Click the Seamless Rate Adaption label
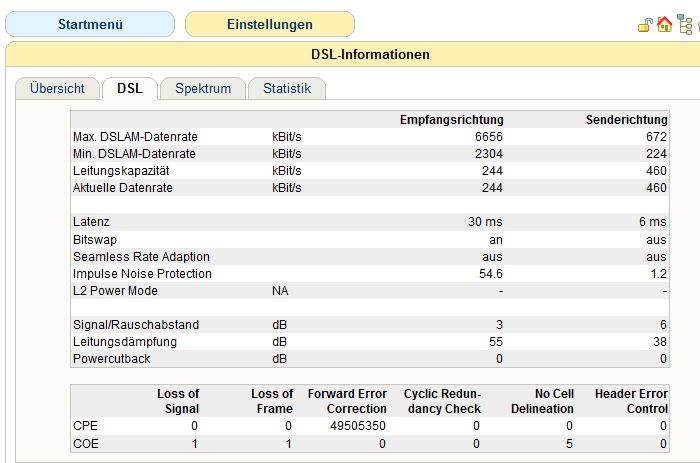This screenshot has width=700, height=463. click(141, 257)
